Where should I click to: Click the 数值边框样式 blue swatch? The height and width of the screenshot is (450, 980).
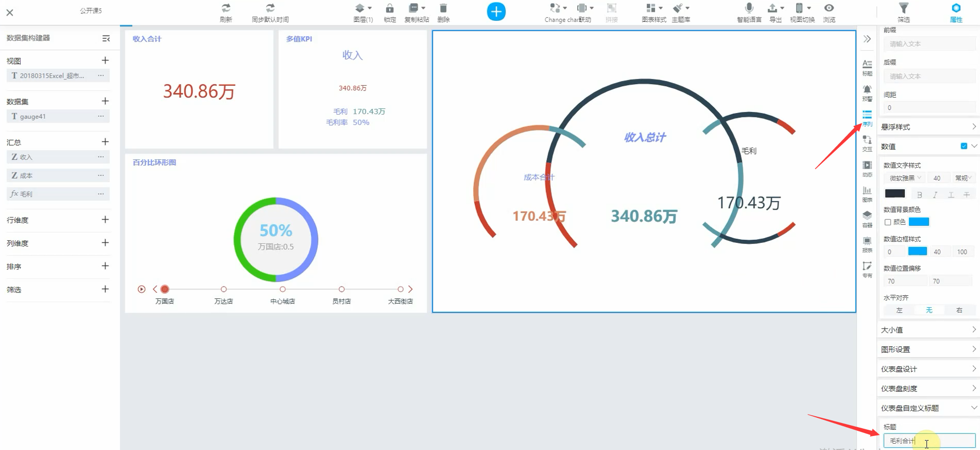tap(917, 251)
